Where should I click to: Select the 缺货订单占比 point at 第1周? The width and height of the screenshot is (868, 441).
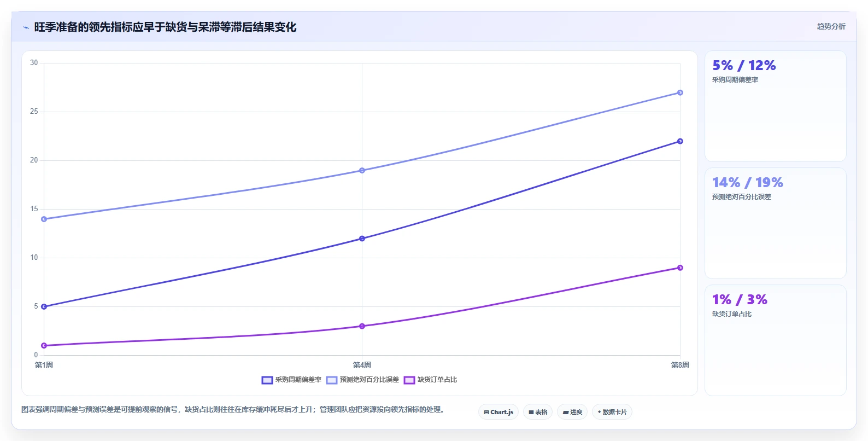(x=44, y=345)
